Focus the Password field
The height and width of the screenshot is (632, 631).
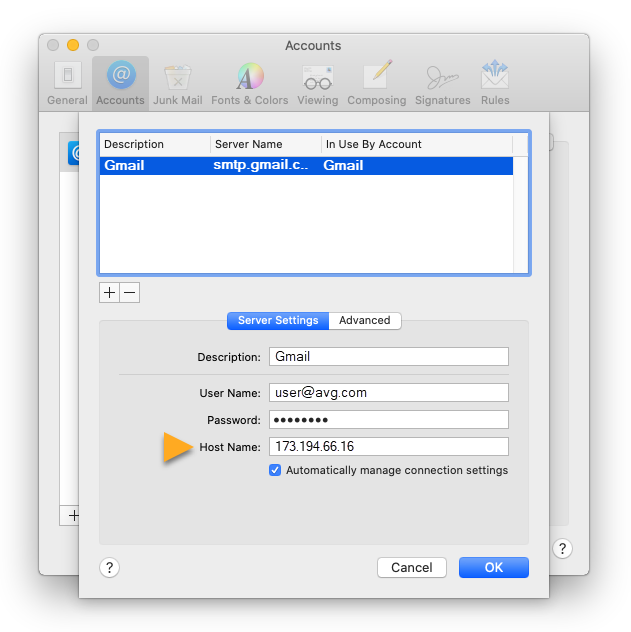[388, 420]
